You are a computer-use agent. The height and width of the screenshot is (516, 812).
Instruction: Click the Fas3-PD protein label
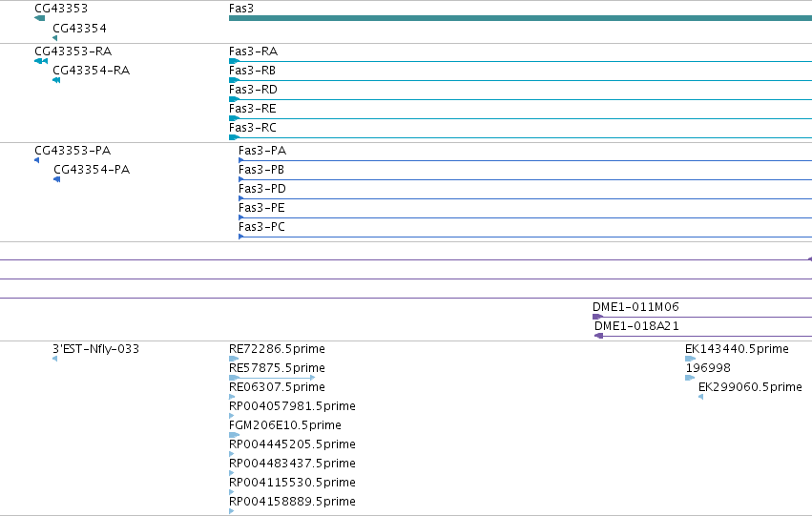point(262,189)
